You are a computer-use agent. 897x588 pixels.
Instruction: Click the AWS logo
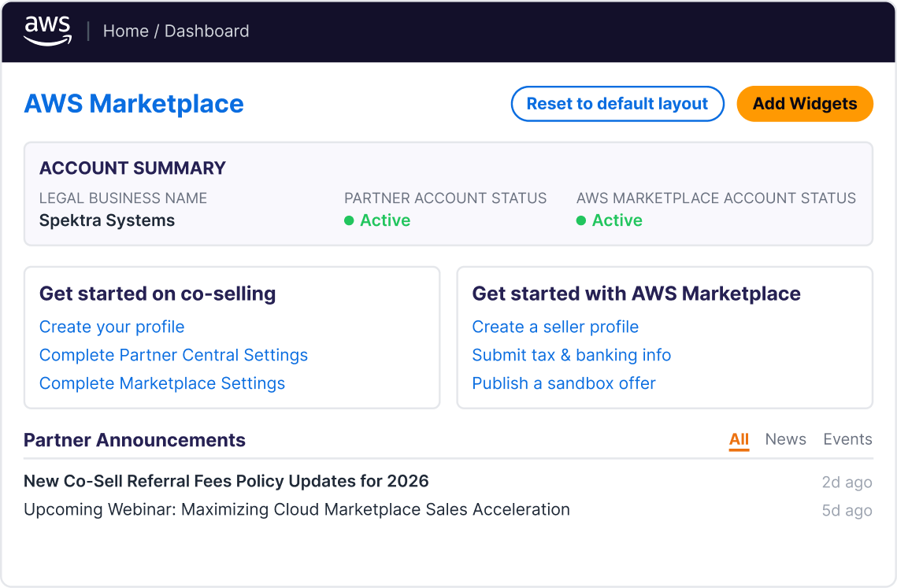click(x=47, y=31)
